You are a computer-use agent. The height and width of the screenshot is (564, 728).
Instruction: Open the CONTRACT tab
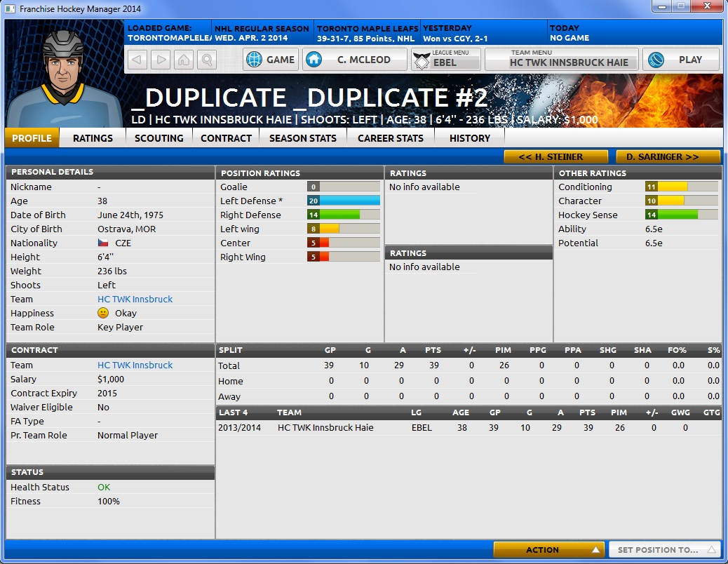coord(226,138)
